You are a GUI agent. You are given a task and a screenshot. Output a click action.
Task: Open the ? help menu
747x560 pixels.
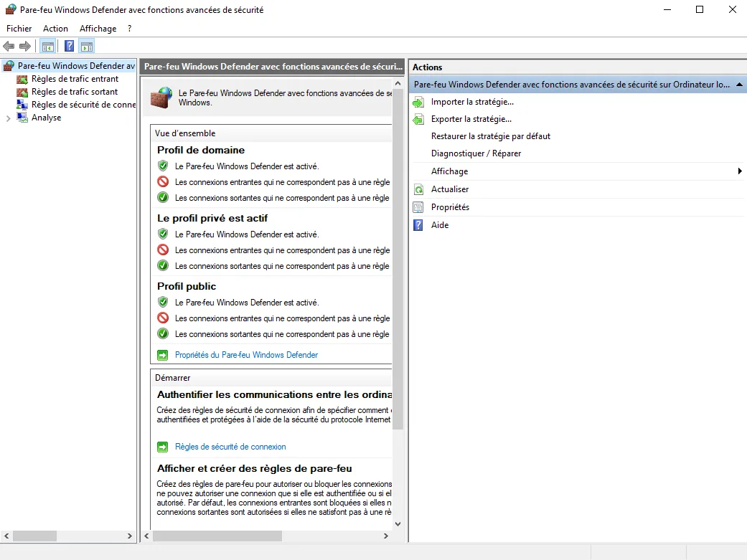click(x=130, y=29)
